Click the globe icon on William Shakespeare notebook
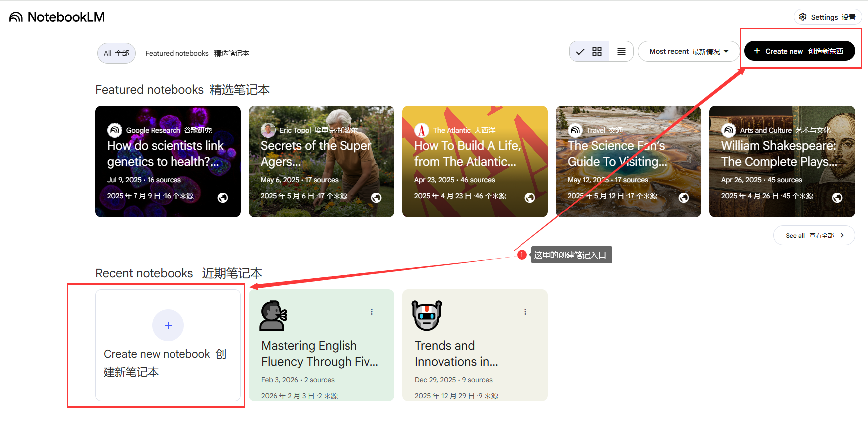The height and width of the screenshot is (422, 868). pos(837,198)
